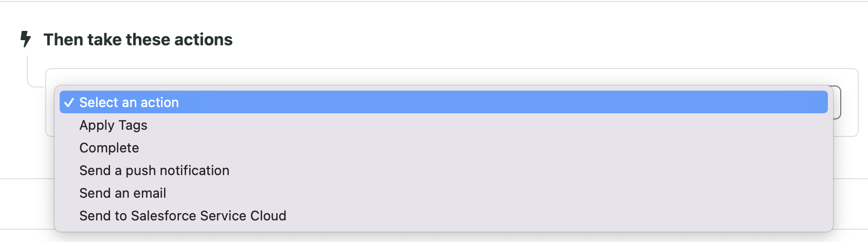
Task: Click the checkmark beside Select an action
Action: pyautogui.click(x=69, y=102)
